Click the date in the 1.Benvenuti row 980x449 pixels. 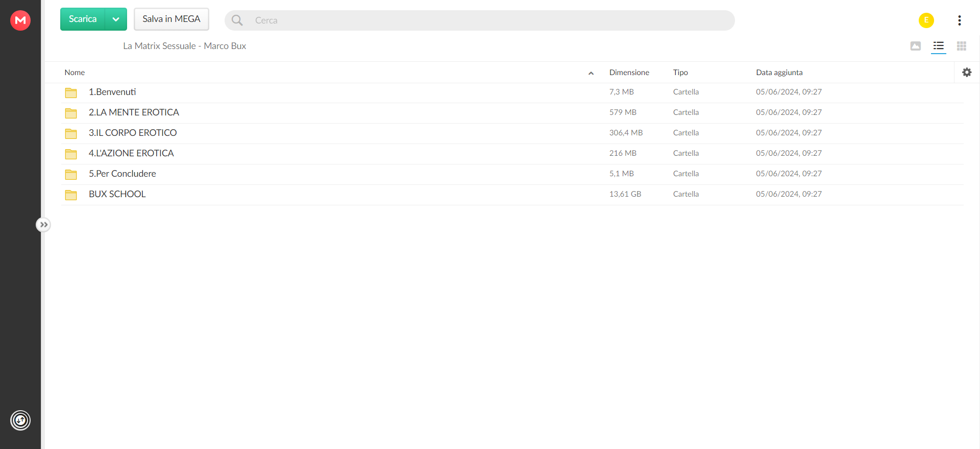[789, 92]
